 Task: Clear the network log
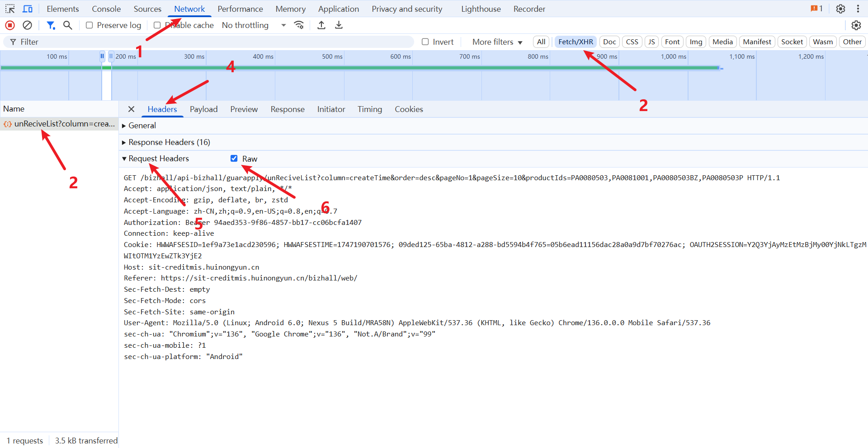(28, 25)
